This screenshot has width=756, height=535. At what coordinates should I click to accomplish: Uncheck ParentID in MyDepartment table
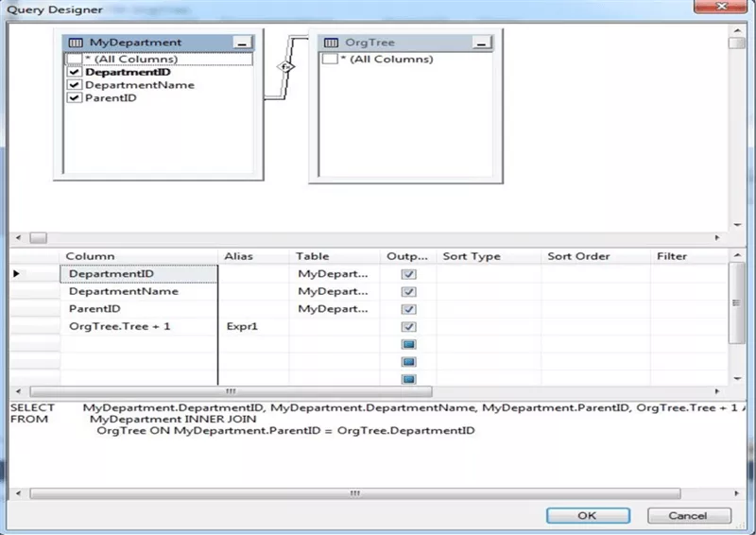pyautogui.click(x=75, y=98)
